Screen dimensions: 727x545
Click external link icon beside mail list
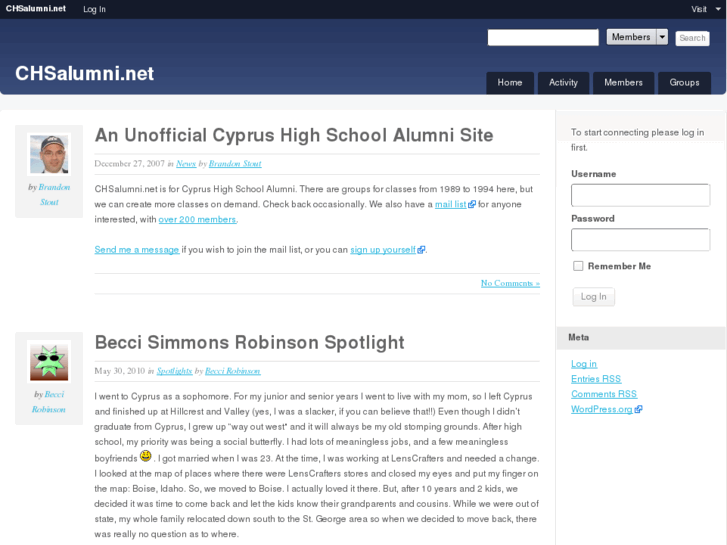pos(472,205)
